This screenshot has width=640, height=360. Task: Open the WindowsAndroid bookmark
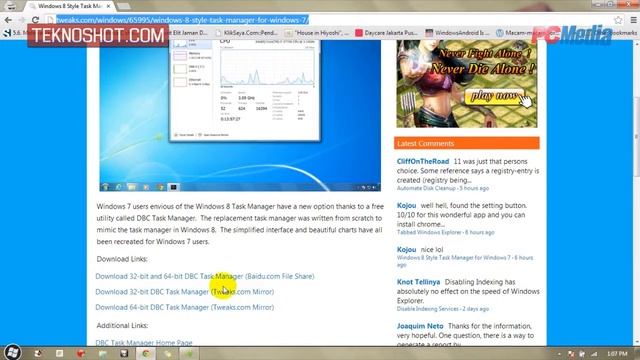[x=457, y=33]
